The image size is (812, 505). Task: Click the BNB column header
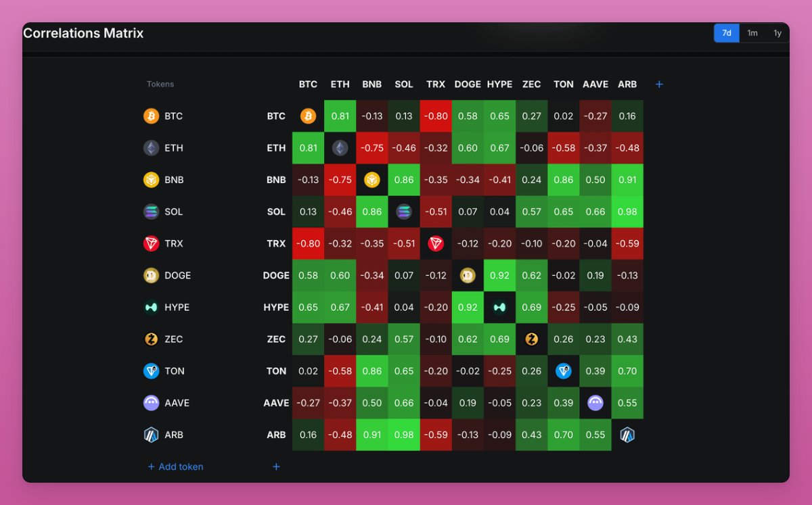(371, 85)
